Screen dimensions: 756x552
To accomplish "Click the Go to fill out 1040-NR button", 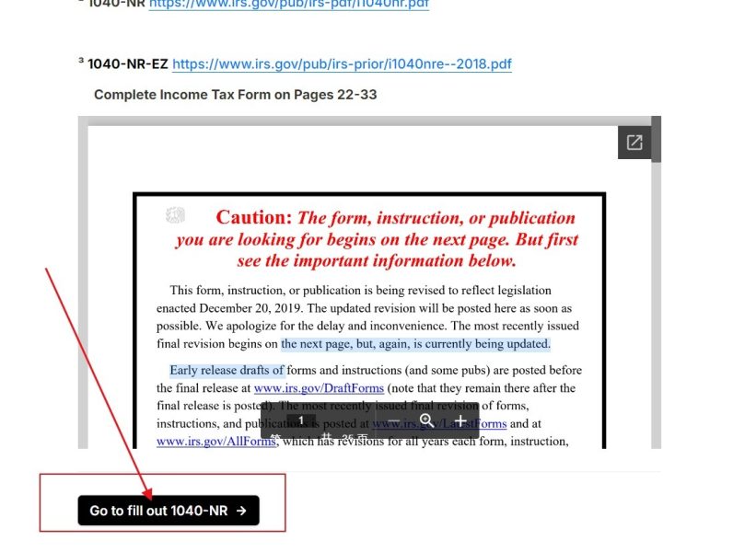I will click(x=169, y=511).
